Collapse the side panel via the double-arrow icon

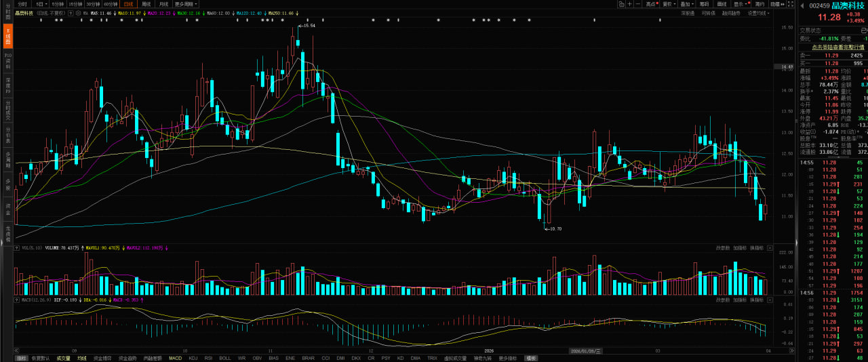(x=783, y=4)
